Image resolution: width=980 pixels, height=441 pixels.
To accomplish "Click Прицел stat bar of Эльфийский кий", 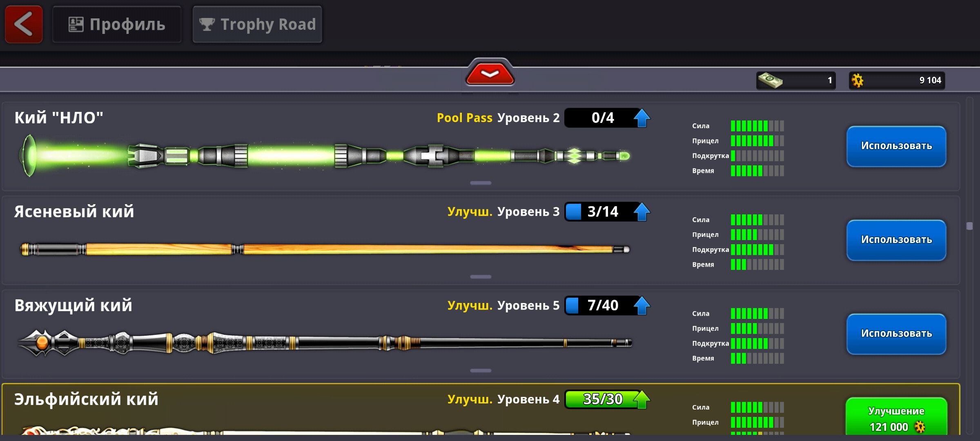I will (757, 422).
